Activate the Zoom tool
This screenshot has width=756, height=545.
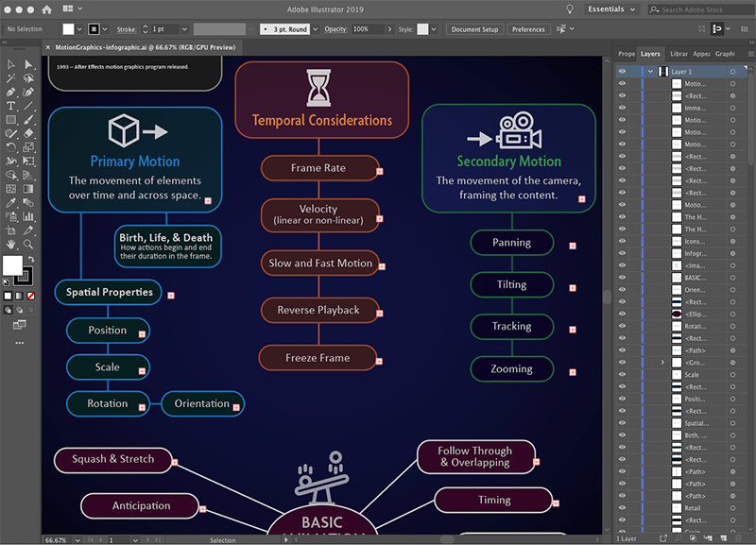(28, 244)
